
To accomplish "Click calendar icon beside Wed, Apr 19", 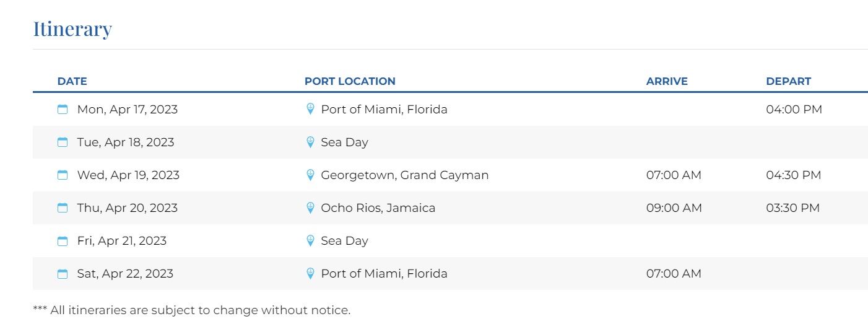I will 63,175.
